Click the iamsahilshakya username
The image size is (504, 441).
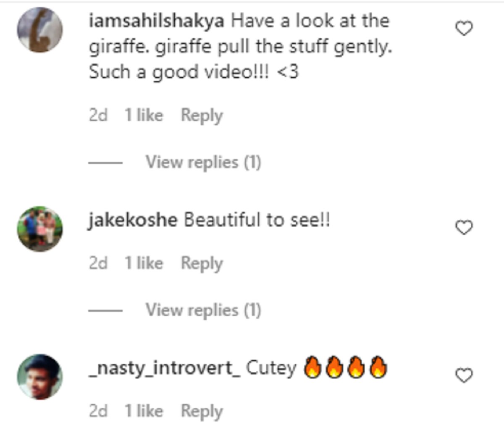point(156,21)
